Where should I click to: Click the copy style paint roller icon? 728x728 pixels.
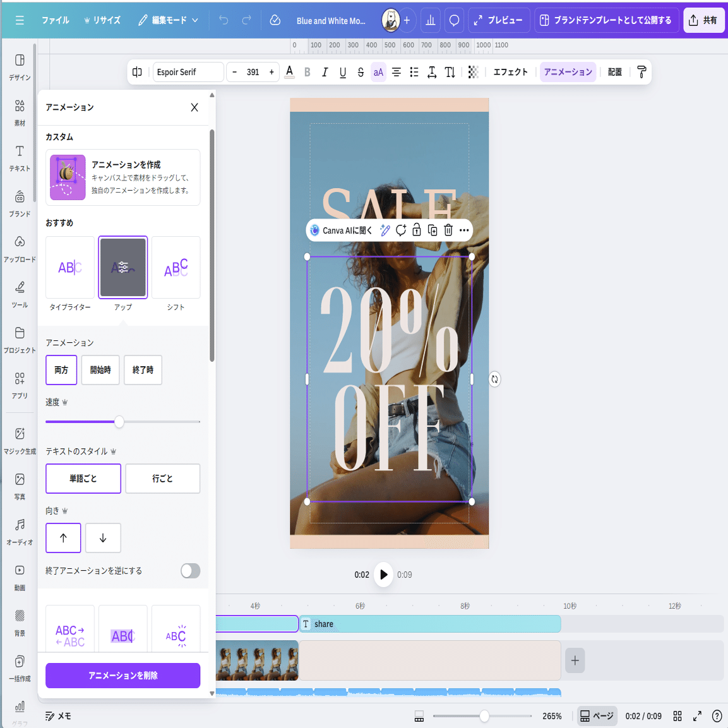(x=641, y=72)
